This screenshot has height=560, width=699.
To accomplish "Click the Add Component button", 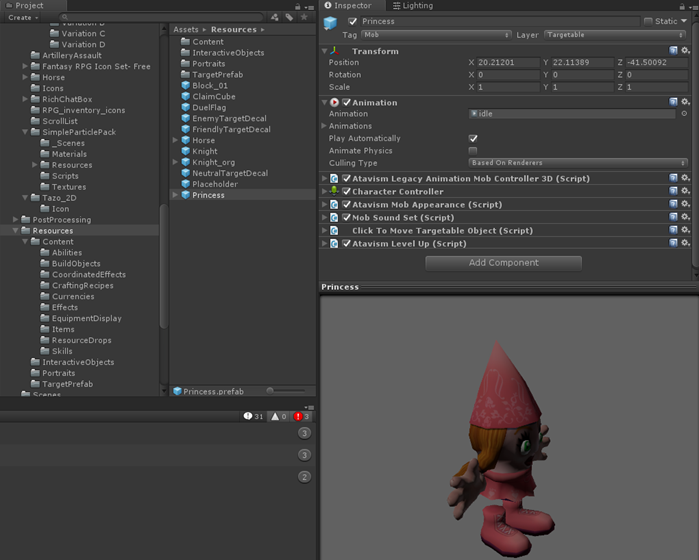I will 503,263.
